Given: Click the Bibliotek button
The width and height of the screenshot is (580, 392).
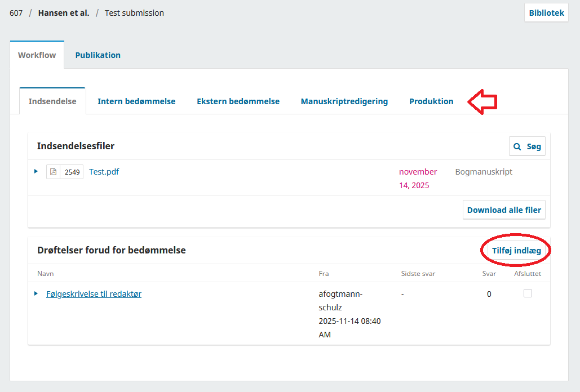Looking at the screenshot, I should 546,13.
